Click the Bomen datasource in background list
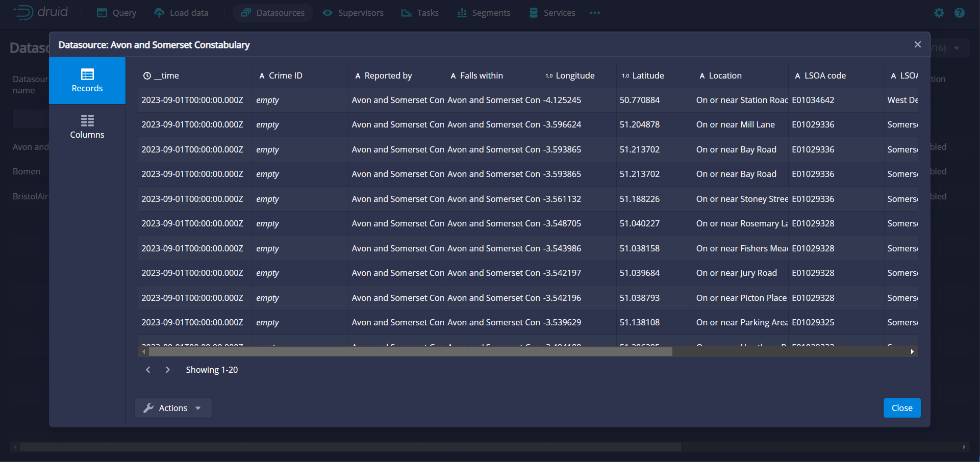The image size is (980, 462). point(27,171)
